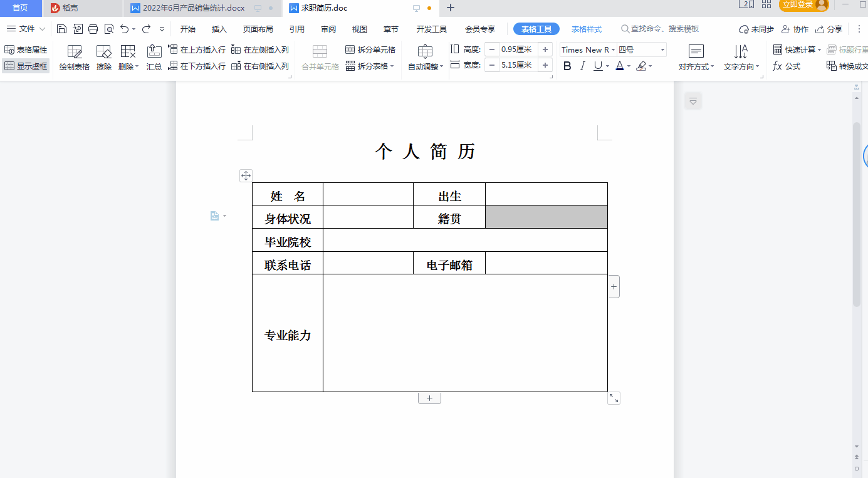Decrease row height with minus button
The height and width of the screenshot is (478, 868).
(x=492, y=49)
